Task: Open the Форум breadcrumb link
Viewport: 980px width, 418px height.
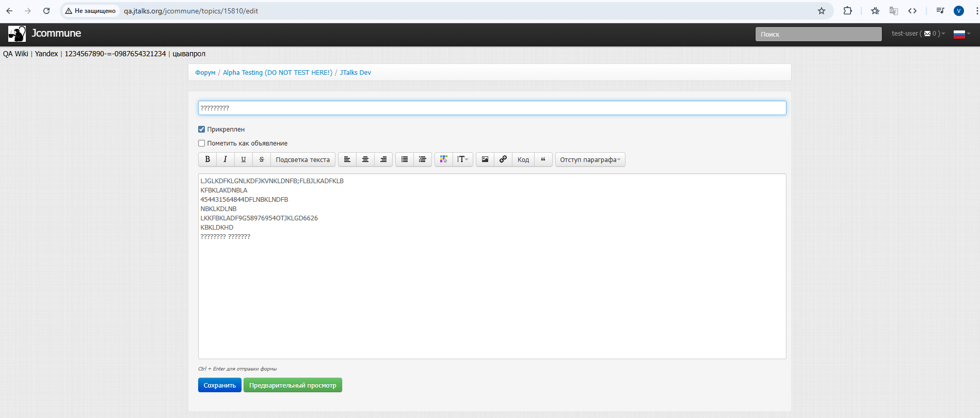Action: (x=205, y=73)
